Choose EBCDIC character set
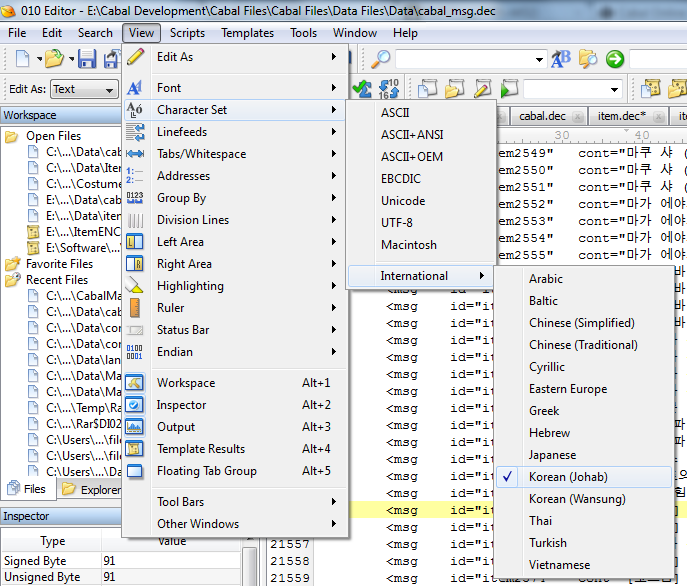Image resolution: width=687 pixels, height=586 pixels. pyautogui.click(x=421, y=179)
